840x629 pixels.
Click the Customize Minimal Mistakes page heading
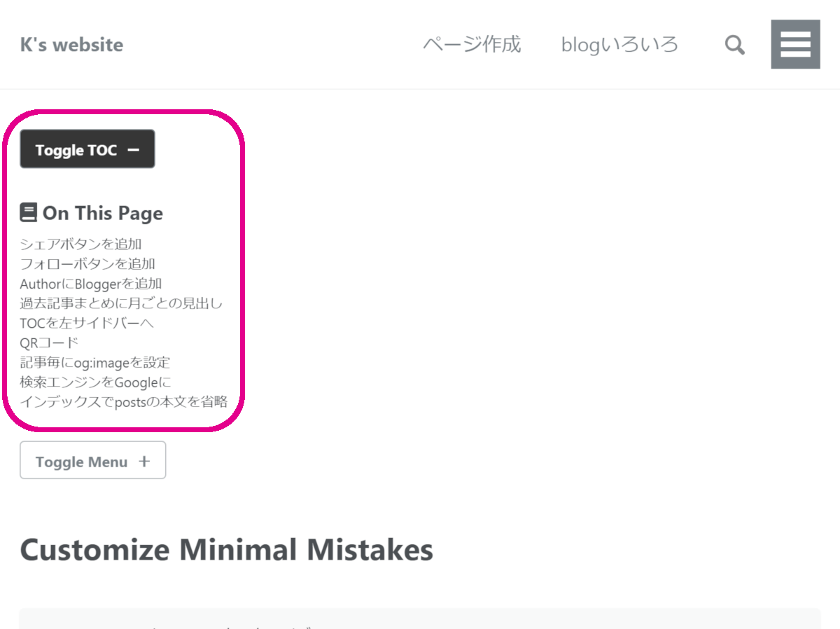[226, 549]
